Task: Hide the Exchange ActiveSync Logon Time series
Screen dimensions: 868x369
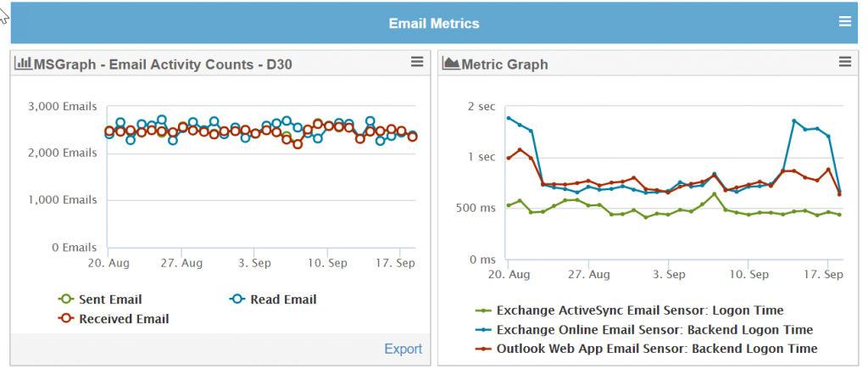Action: point(630,310)
